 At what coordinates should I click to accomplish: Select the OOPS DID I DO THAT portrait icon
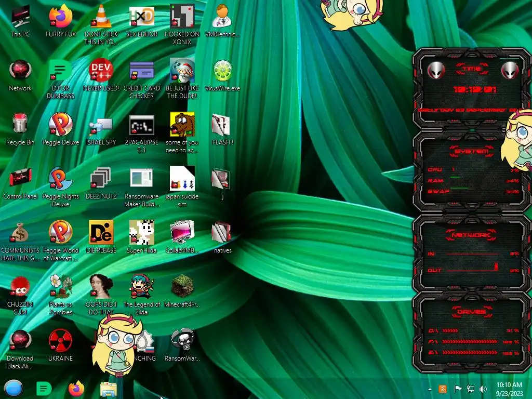click(x=101, y=295)
